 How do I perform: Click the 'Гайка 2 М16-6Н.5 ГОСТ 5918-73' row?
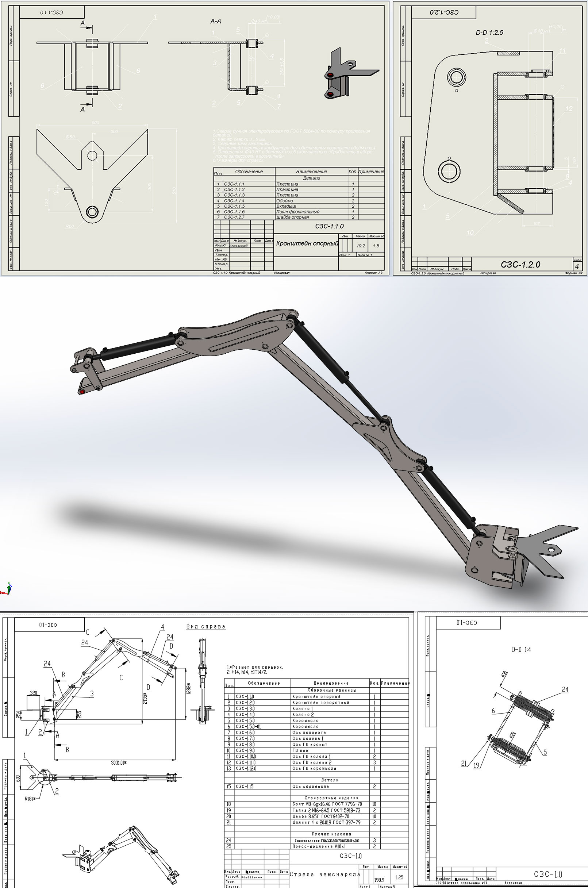(317, 810)
